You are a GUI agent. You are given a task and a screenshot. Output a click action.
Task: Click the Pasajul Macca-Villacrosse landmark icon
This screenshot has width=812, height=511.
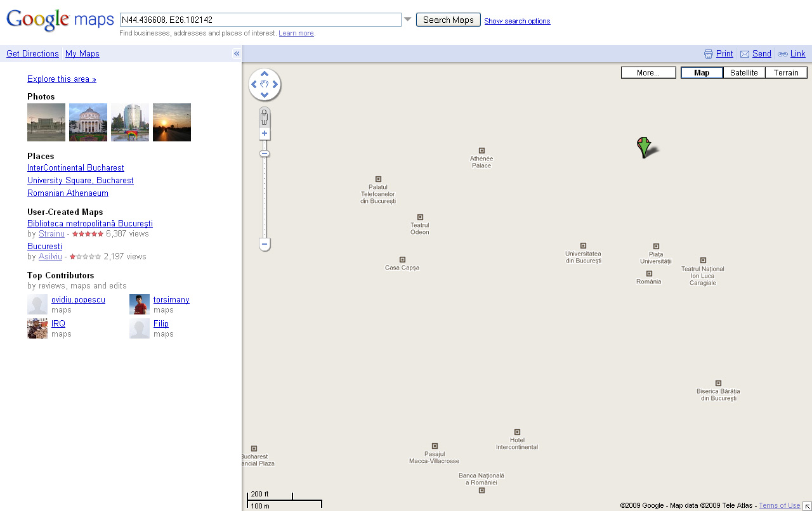coord(435,446)
